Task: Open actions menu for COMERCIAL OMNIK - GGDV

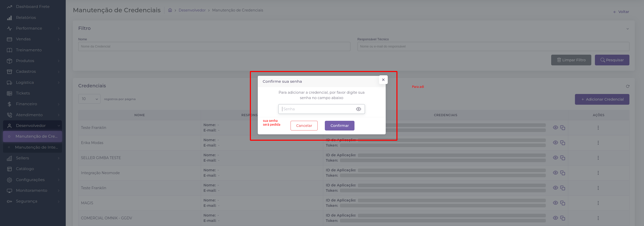Action: coord(598,218)
